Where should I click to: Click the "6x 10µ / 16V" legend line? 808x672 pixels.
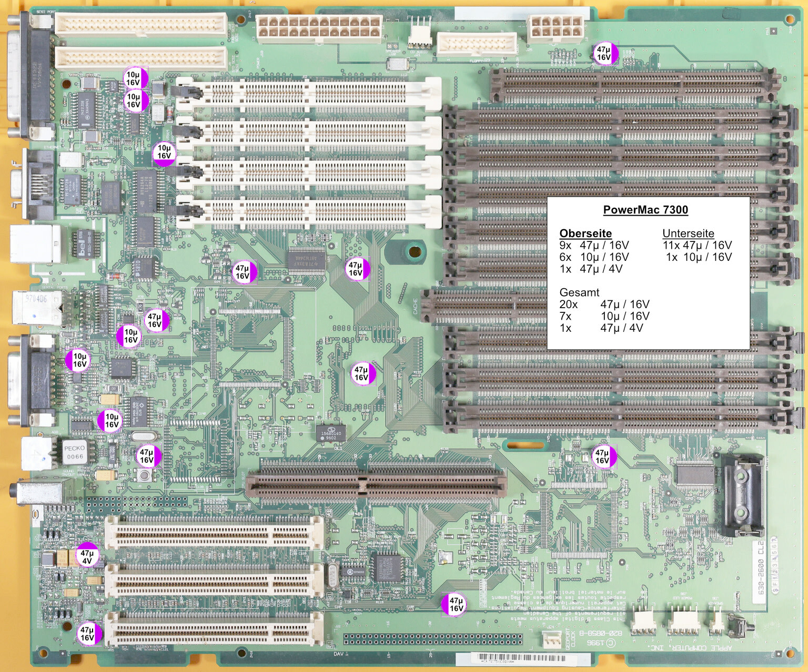tap(594, 257)
